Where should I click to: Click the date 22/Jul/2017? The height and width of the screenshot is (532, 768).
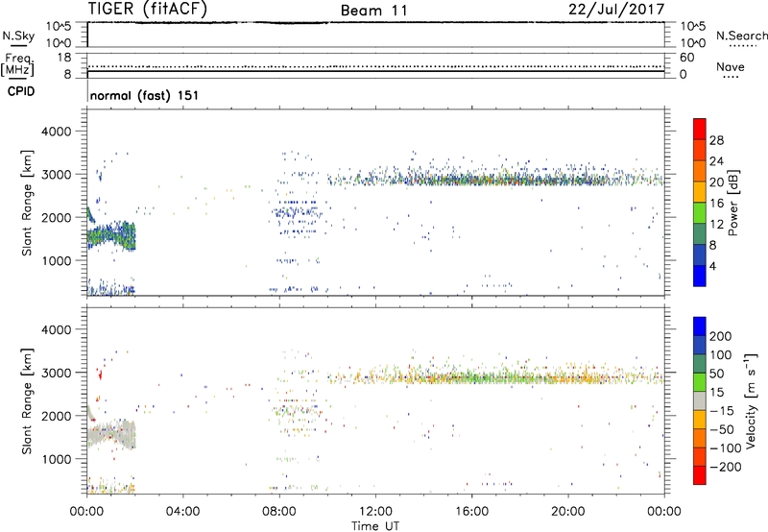616,9
